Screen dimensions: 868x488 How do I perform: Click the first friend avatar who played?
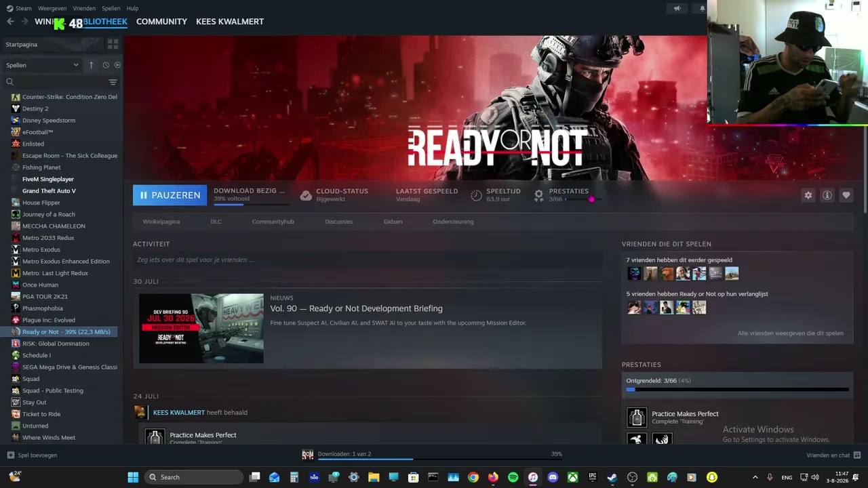tap(634, 273)
